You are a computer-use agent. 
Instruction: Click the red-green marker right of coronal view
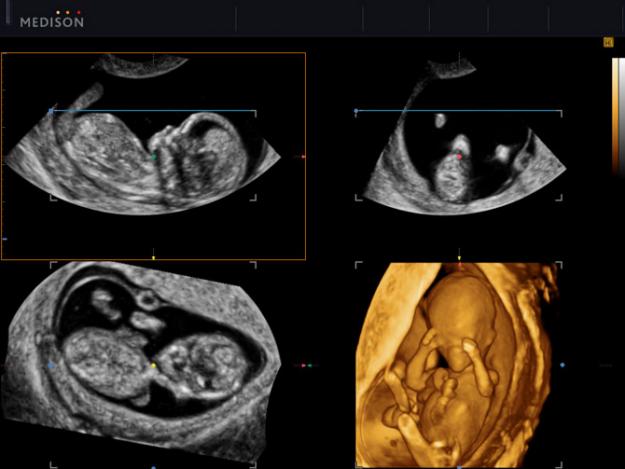coord(307,365)
